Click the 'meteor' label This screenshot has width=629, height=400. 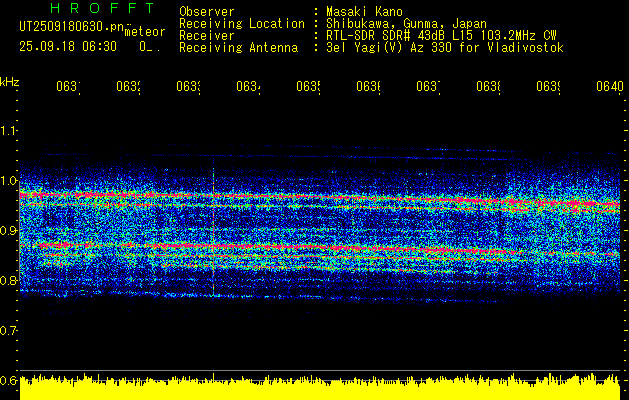coord(145,32)
